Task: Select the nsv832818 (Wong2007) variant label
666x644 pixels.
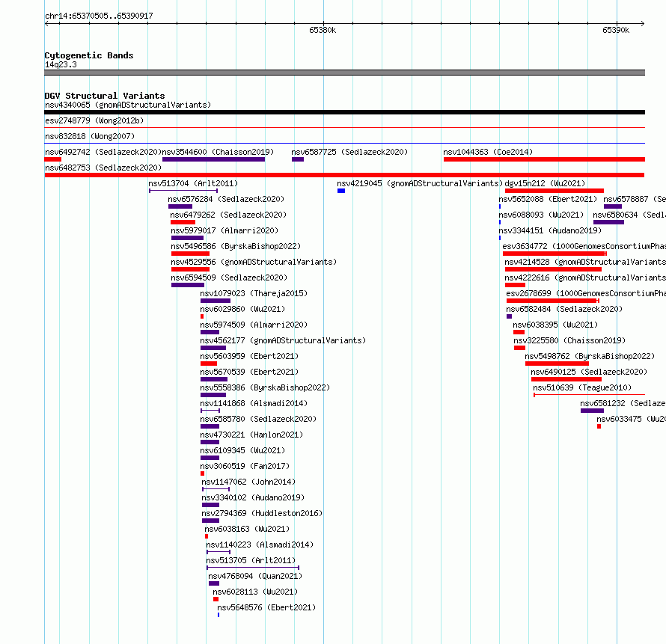Action: pyautogui.click(x=90, y=136)
